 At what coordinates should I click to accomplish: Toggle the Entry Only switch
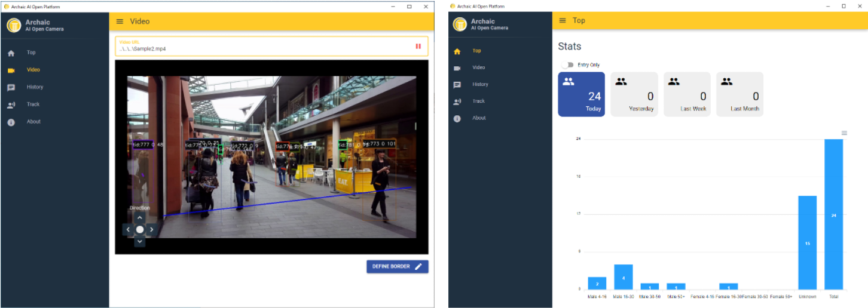click(567, 65)
